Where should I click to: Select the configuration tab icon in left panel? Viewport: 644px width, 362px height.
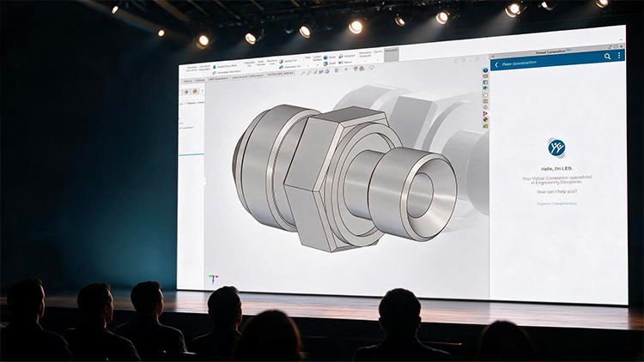click(x=186, y=92)
